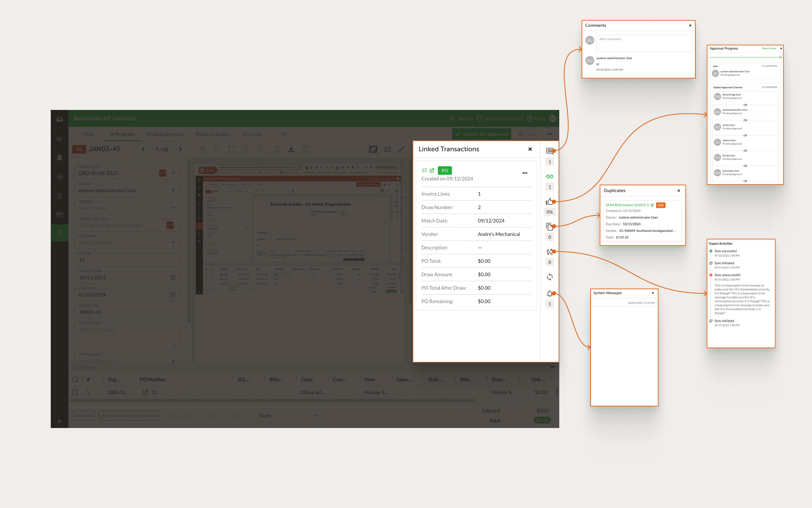
Task: Click Show history in Approval Progress
Action: (769, 48)
